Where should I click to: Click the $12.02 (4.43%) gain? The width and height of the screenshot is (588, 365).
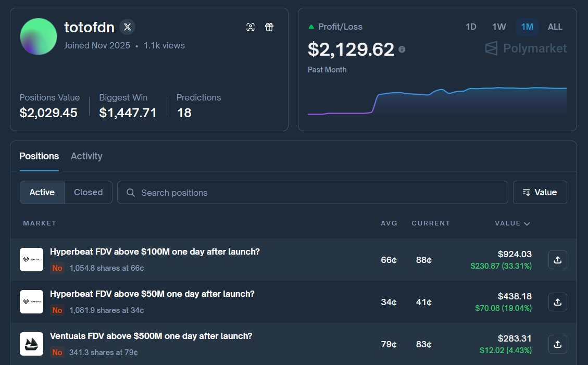click(506, 350)
